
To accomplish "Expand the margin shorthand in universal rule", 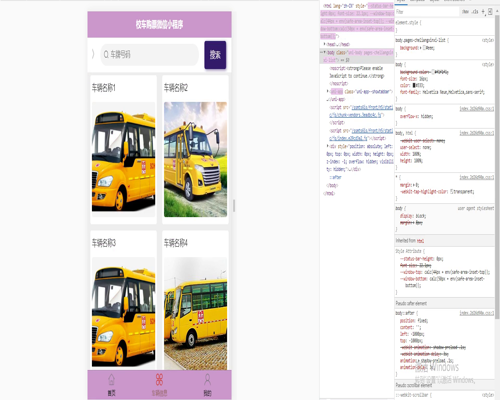I will (414, 185).
